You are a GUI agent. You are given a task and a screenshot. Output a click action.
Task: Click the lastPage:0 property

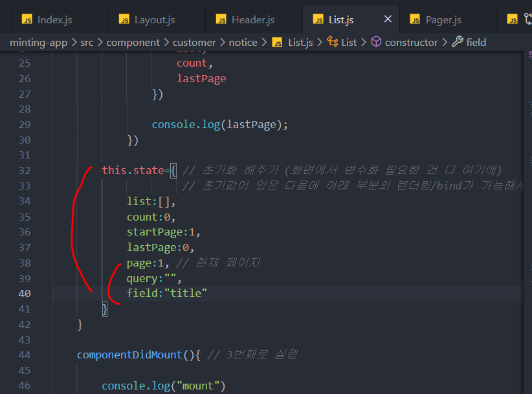tap(161, 248)
